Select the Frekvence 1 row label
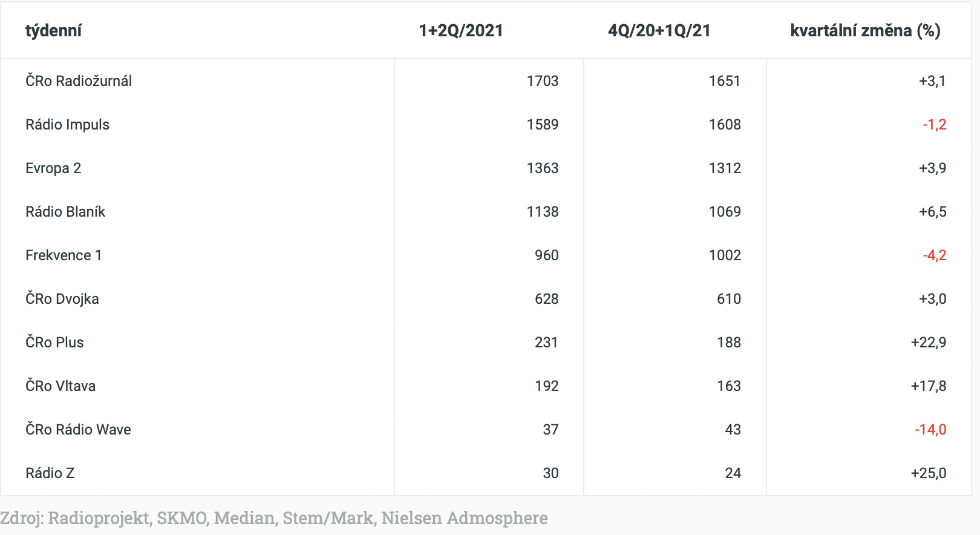 click(x=64, y=255)
